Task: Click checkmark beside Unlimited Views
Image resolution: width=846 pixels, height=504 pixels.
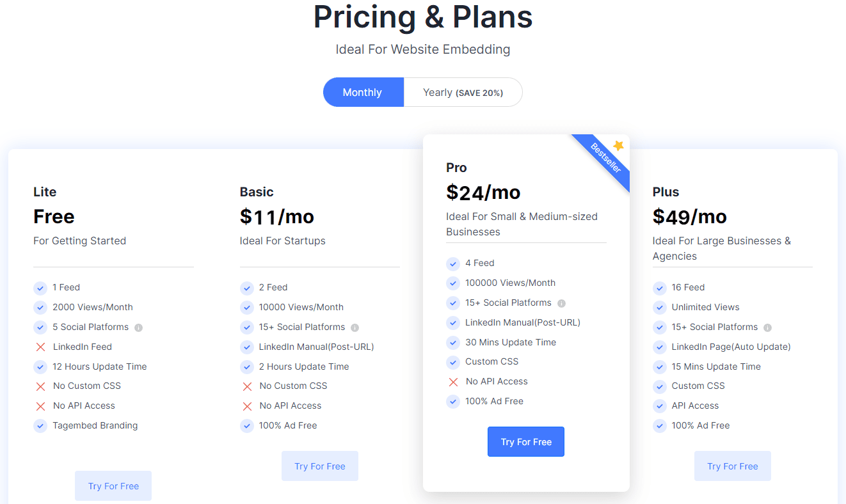Action: click(659, 308)
